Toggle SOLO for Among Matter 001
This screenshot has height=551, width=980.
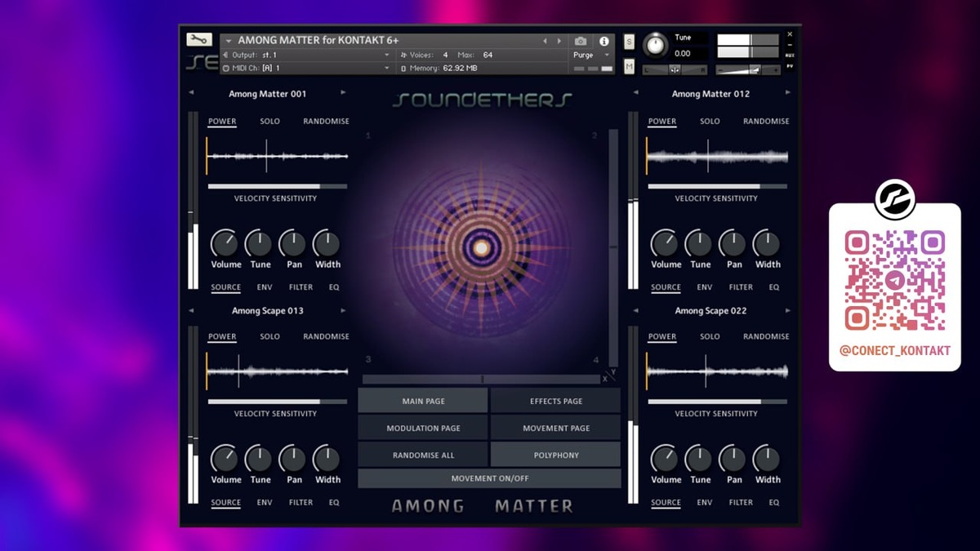(269, 121)
